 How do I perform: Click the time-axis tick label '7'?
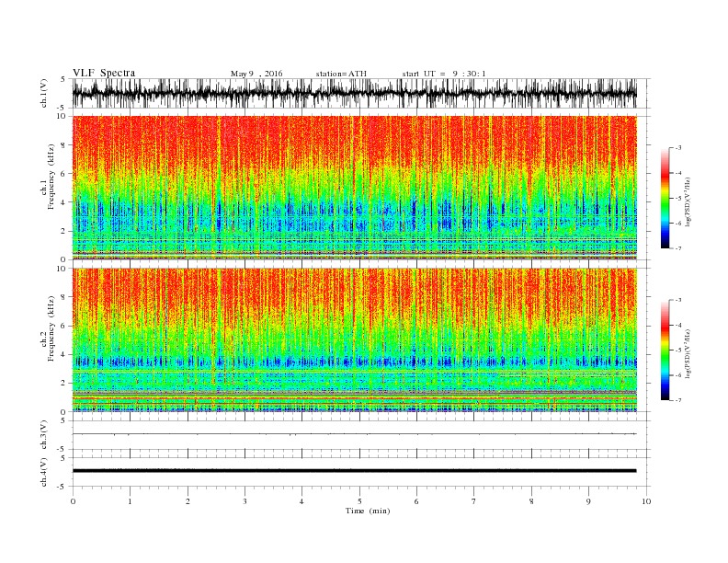[x=474, y=501]
